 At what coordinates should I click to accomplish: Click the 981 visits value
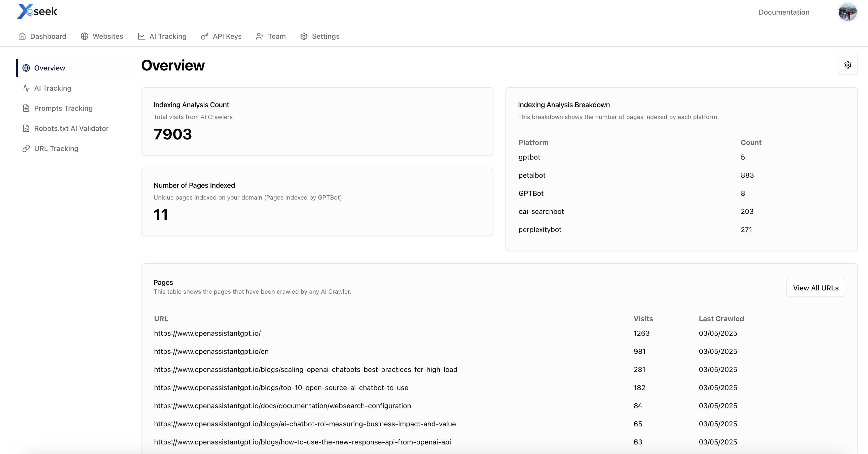[x=639, y=352]
